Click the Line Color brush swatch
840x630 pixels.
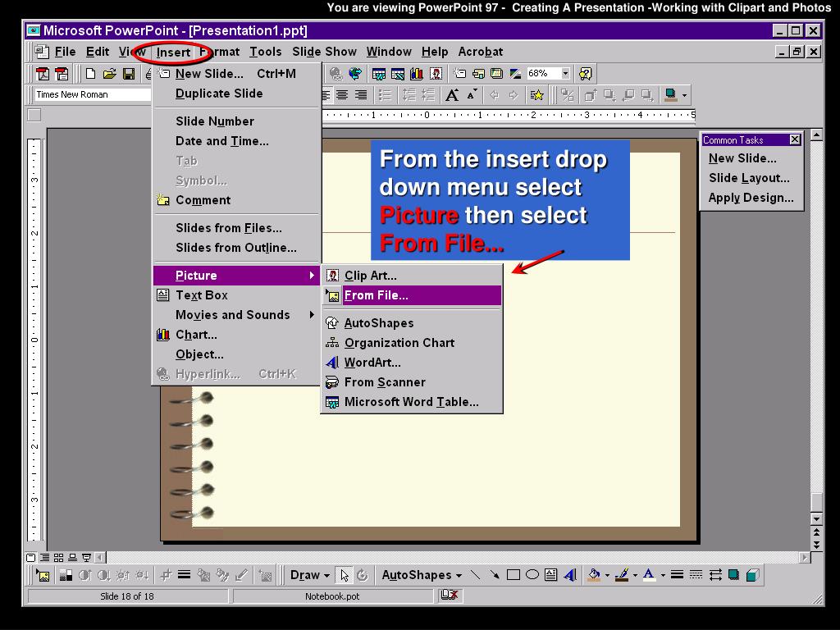(622, 575)
